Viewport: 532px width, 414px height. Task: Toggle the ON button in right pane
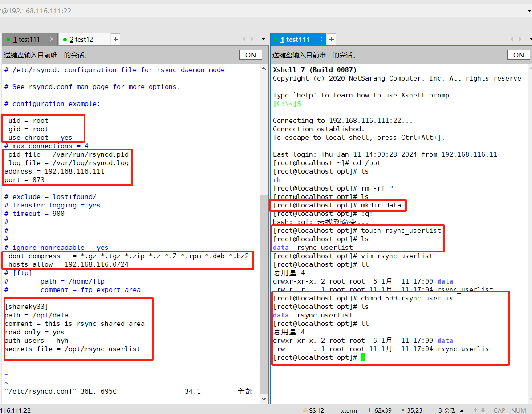[x=518, y=55]
